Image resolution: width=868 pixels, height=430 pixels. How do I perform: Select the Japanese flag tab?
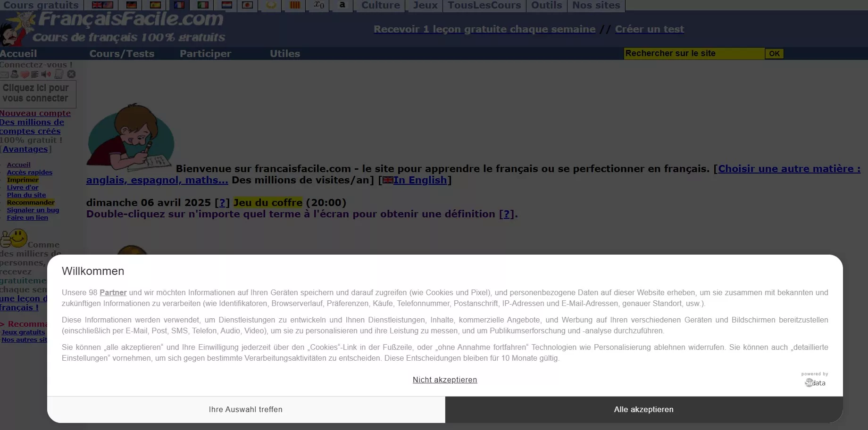pos(247,5)
